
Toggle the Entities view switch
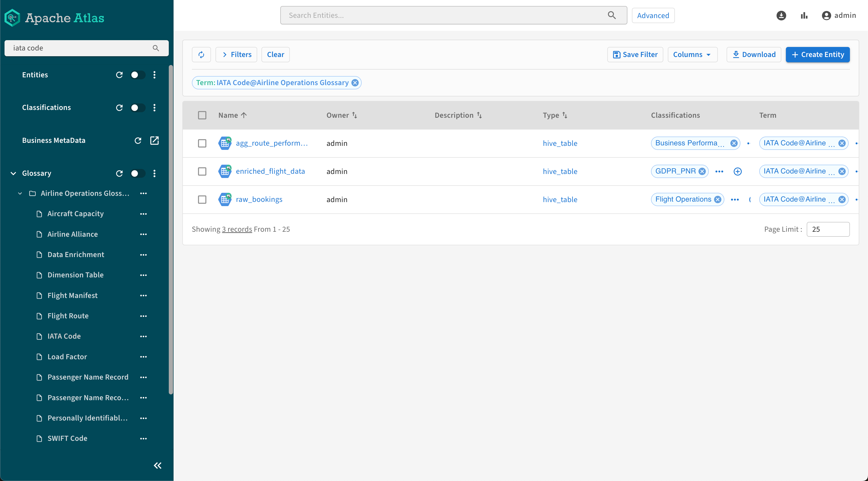[x=137, y=75]
